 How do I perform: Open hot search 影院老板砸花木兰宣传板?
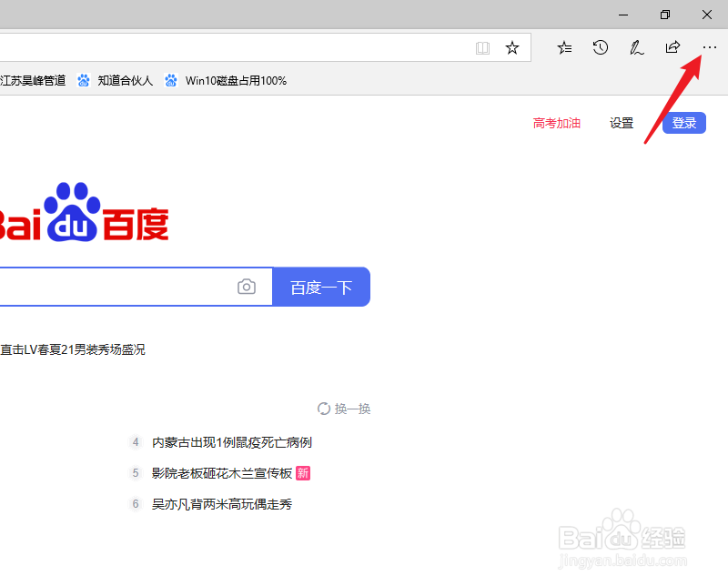coord(222,473)
